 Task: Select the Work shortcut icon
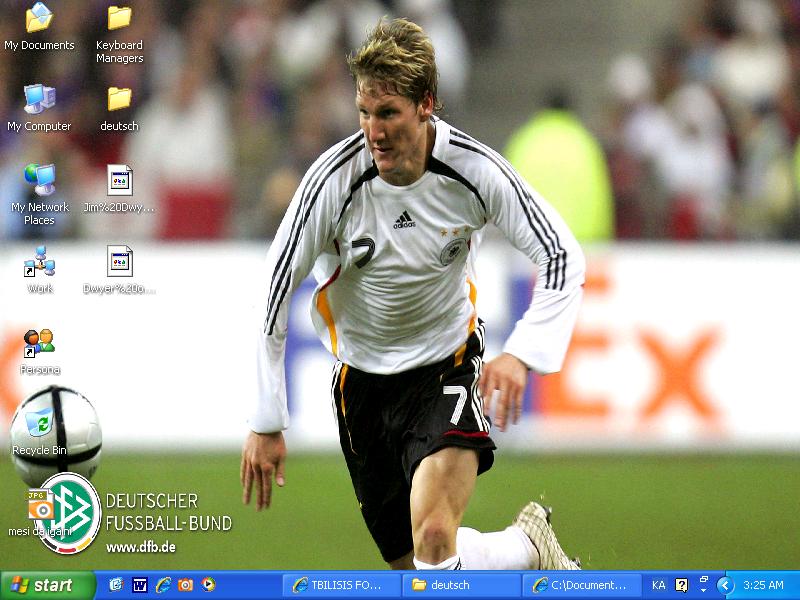coord(39,270)
